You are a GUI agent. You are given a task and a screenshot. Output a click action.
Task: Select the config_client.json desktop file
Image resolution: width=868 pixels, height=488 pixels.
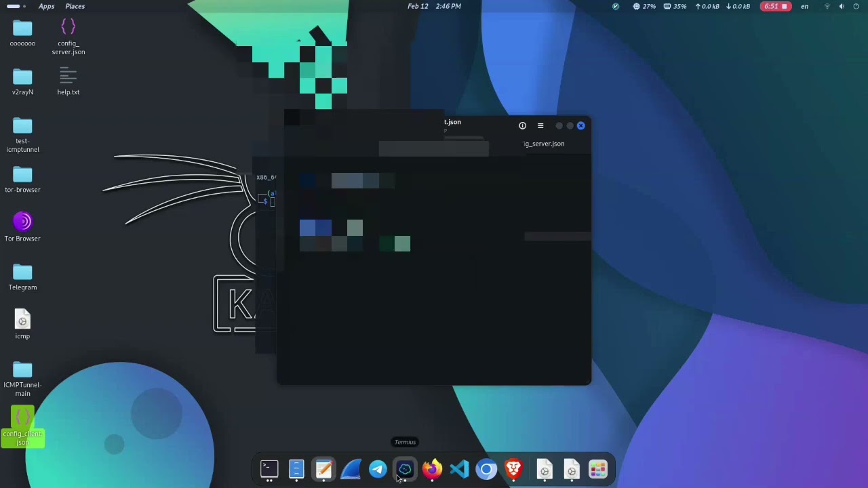(22, 427)
